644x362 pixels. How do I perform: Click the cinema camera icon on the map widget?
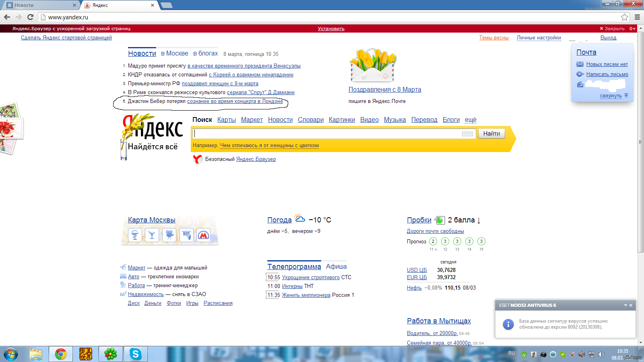(x=169, y=235)
